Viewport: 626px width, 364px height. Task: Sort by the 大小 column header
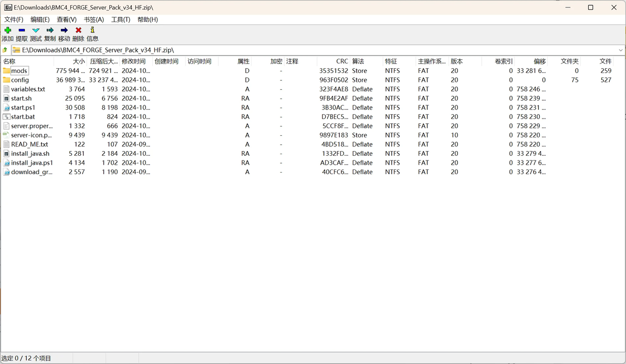(70, 61)
